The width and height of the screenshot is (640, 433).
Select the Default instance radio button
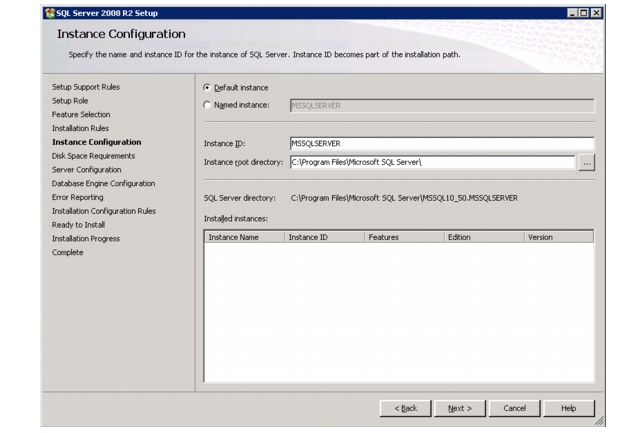point(207,88)
